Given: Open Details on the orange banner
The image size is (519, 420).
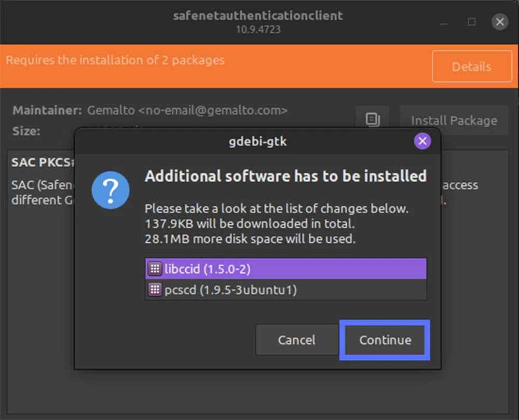Looking at the screenshot, I should click(x=472, y=66).
